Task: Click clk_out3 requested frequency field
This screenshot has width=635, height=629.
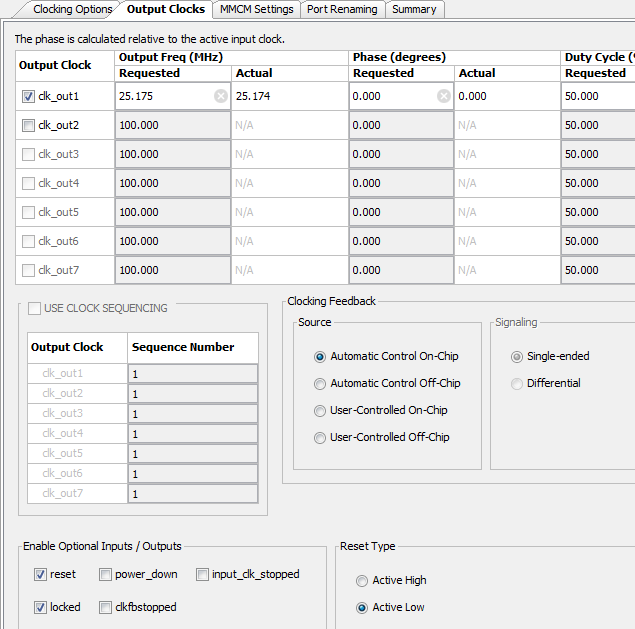Action: pyautogui.click(x=173, y=154)
